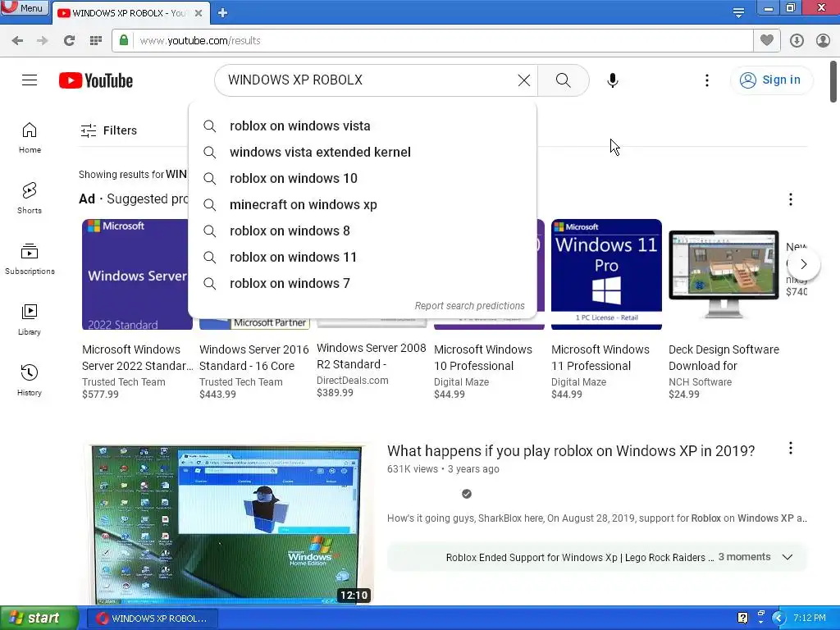Show next ads with carousel arrow
The image size is (840, 630).
[x=803, y=264]
